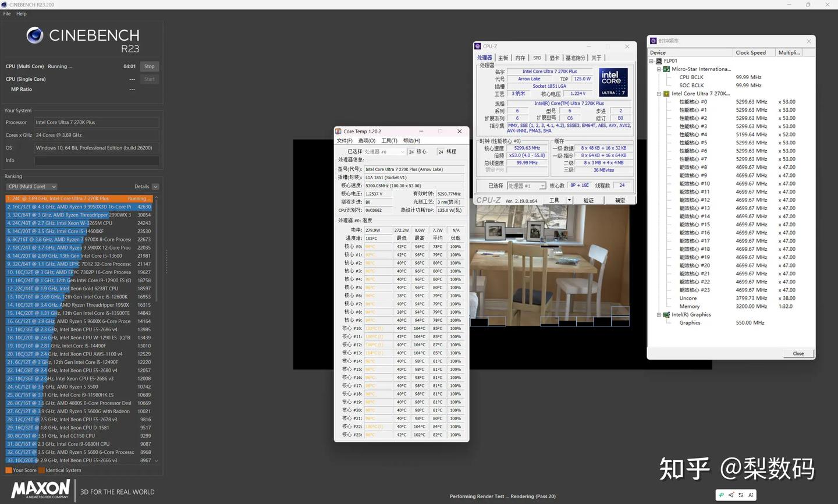The image size is (838, 504).
Task: Switch to the CPU-Z 关于 tab
Action: 596,58
